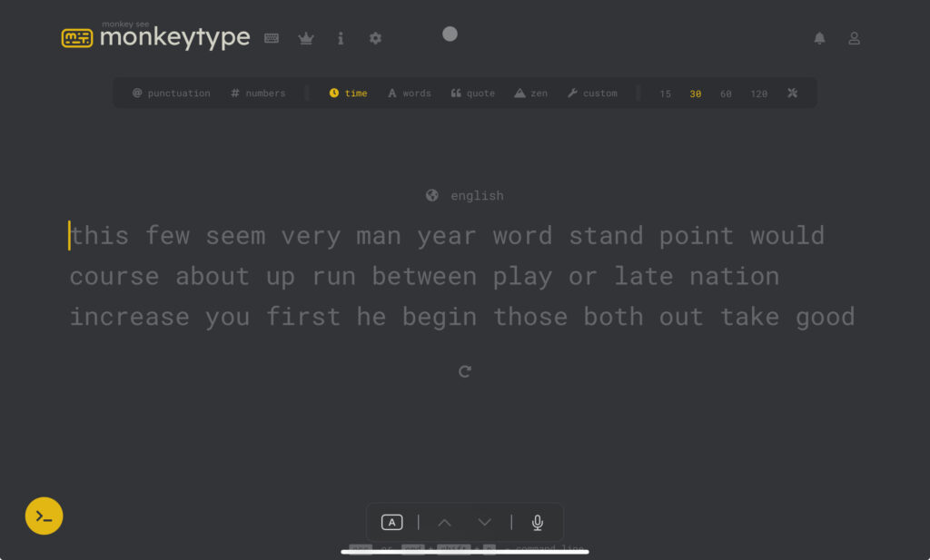Open the keyboard start-test icon
The height and width of the screenshot is (560, 930).
pyautogui.click(x=272, y=38)
